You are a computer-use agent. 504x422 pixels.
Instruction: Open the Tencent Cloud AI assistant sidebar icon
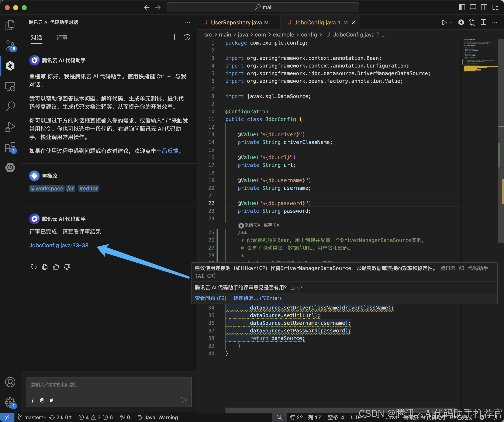(x=10, y=66)
